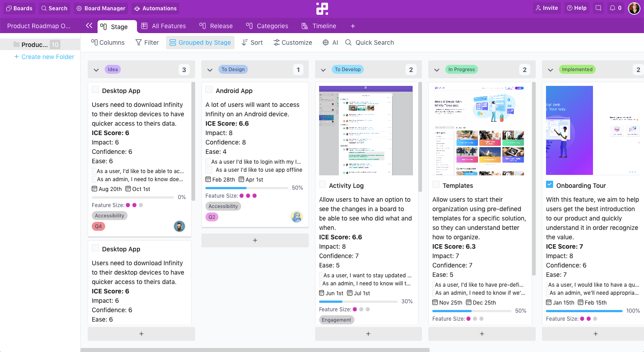Open the Boards panel
Image resolution: width=644 pixels, height=352 pixels.
click(x=19, y=8)
